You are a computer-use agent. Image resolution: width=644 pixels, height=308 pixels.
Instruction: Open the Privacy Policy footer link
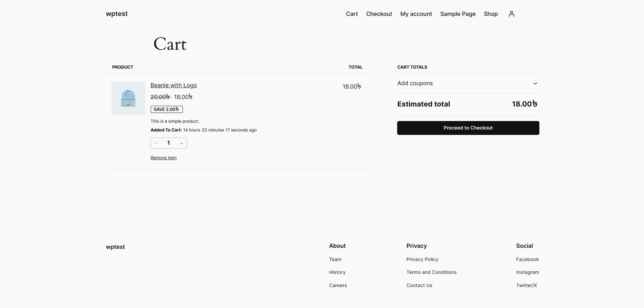coord(422,259)
